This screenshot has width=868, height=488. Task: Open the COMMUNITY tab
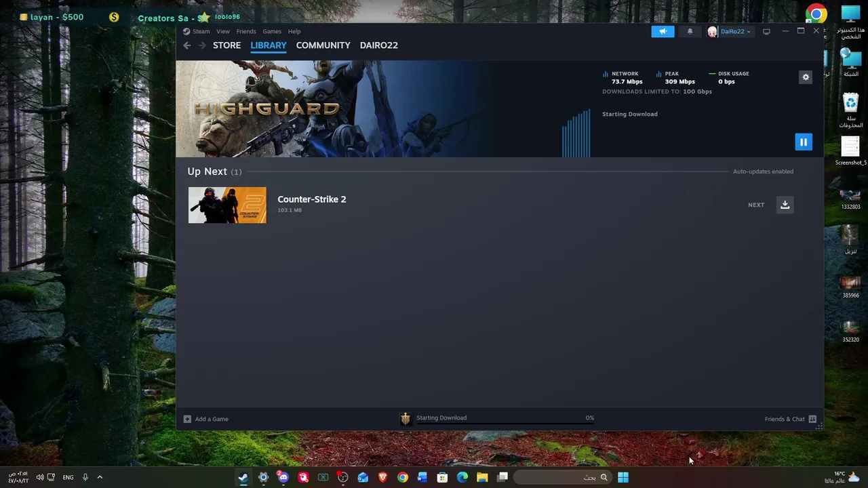point(323,45)
